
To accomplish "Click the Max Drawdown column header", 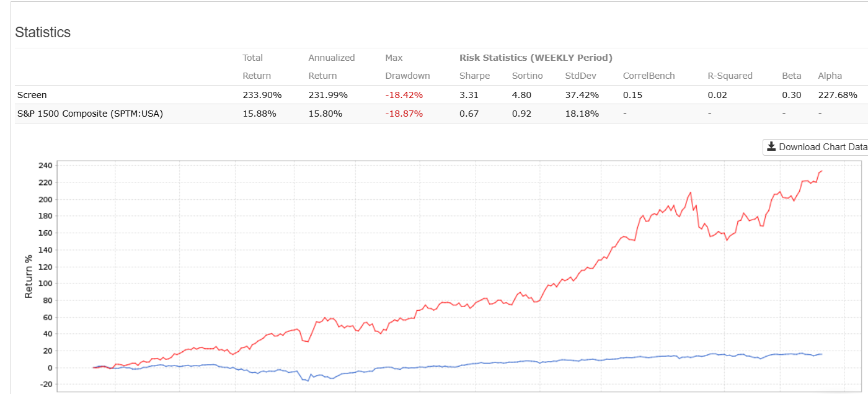I will (x=407, y=67).
